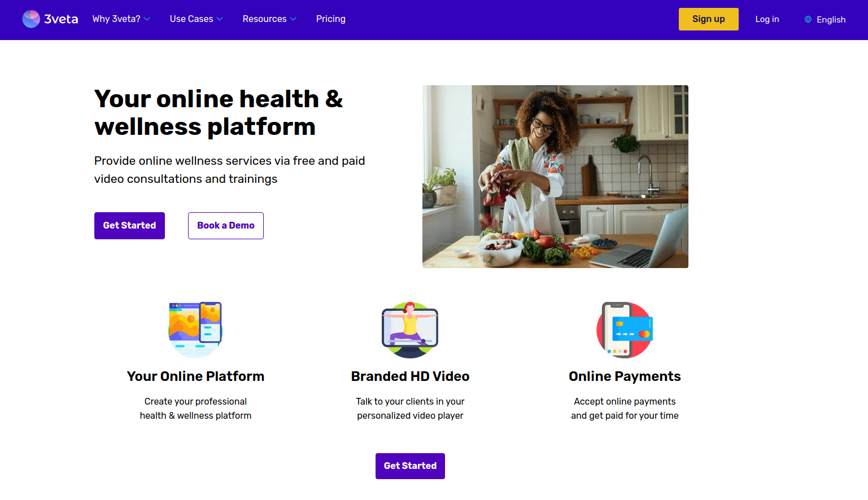Expand the Why 3veta? dropdown
Viewport: 868px width, 500px height.
click(x=121, y=19)
